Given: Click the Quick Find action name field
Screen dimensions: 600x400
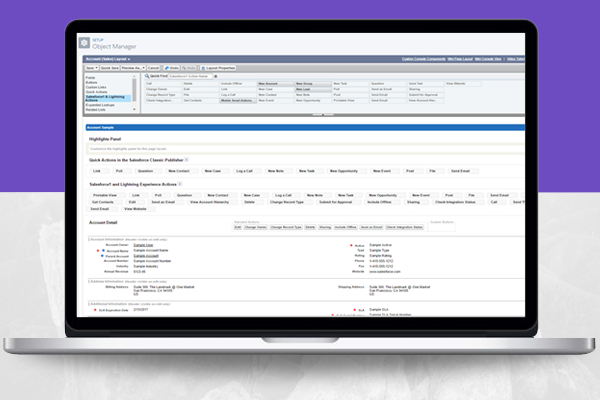Looking at the screenshot, I should (190, 76).
